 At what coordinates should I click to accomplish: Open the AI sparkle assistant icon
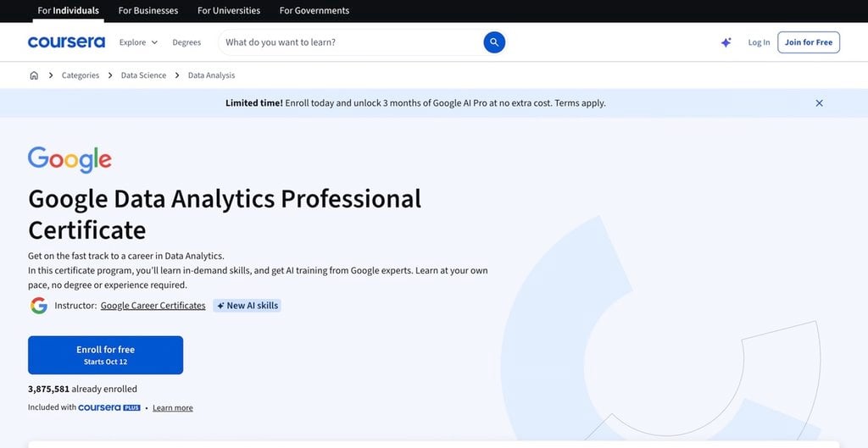point(726,42)
